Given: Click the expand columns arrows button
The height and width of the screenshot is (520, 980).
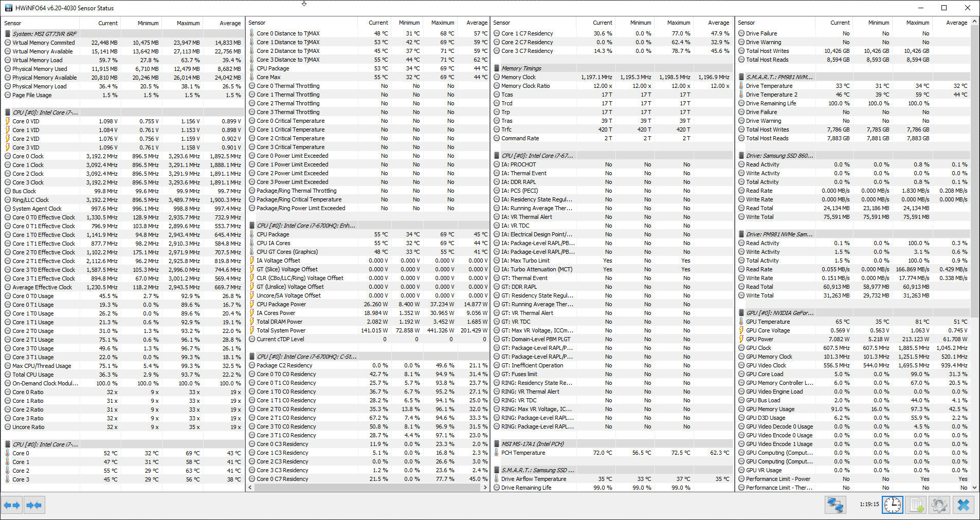Looking at the screenshot, I should coord(12,505).
